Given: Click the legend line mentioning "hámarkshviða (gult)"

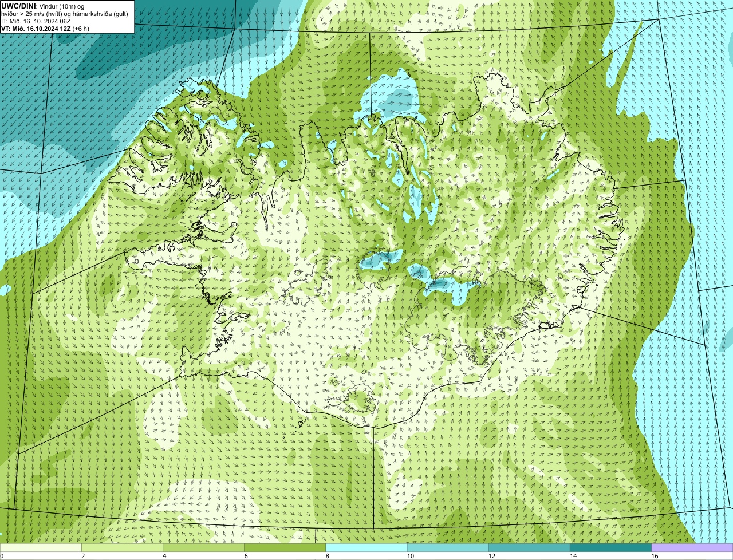Looking at the screenshot, I should pyautogui.click(x=64, y=13).
